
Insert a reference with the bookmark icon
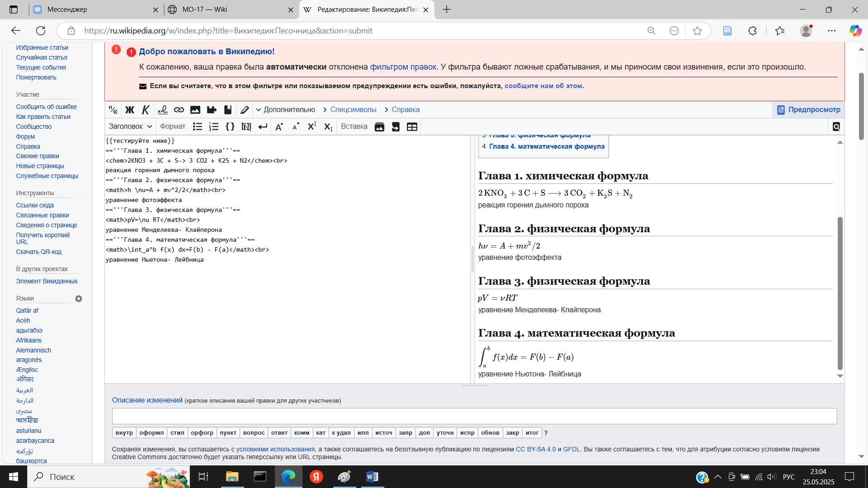[x=227, y=110]
